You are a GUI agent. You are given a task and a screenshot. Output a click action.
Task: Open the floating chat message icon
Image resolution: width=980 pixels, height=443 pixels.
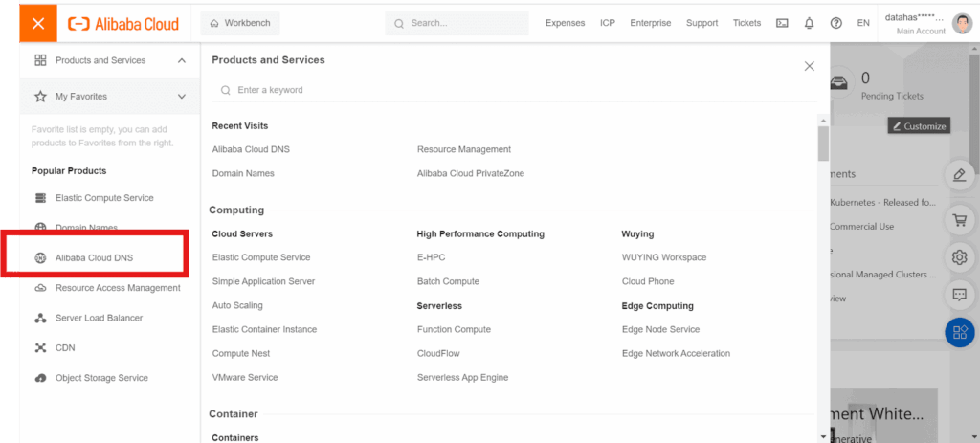pos(959,295)
